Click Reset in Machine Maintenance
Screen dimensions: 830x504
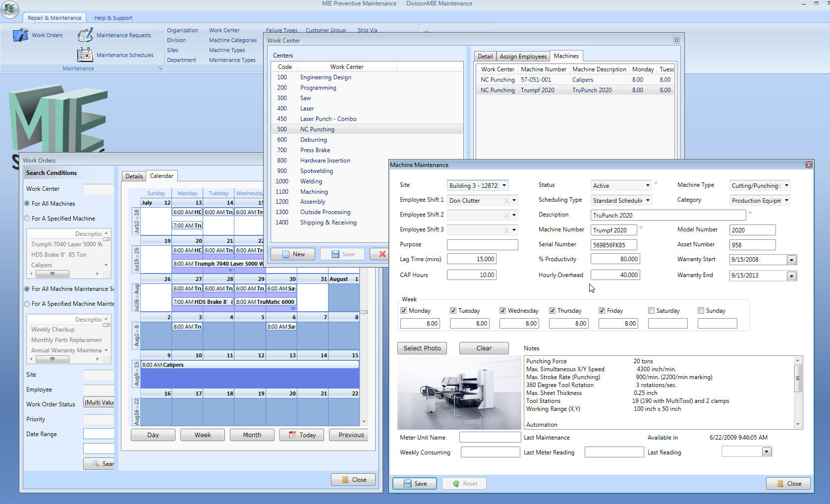click(464, 484)
